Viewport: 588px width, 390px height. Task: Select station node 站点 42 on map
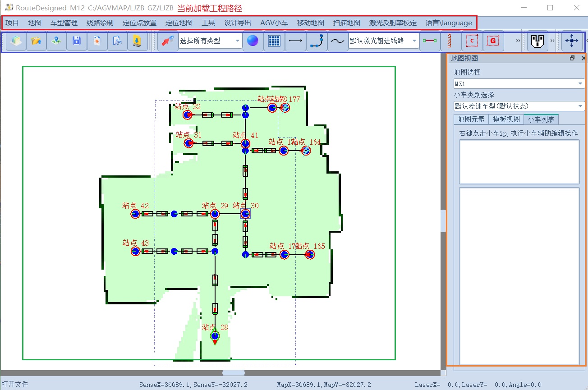point(135,214)
